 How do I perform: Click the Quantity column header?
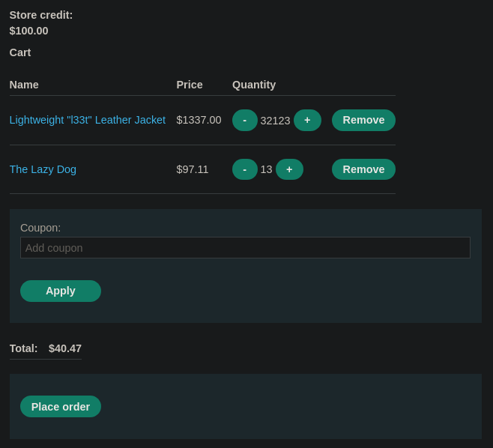click(254, 85)
